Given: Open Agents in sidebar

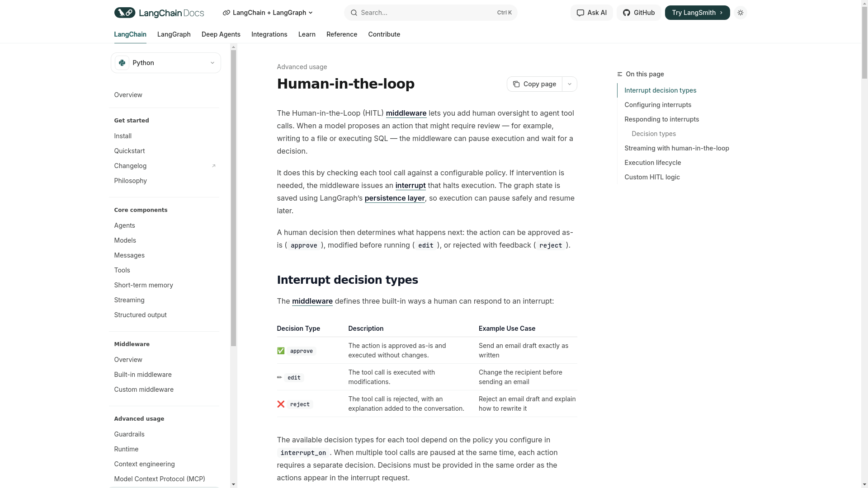Looking at the screenshot, I should coord(164,225).
